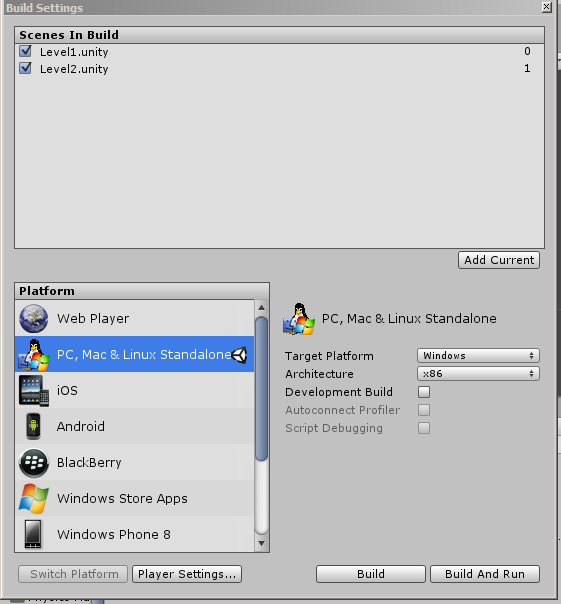The height and width of the screenshot is (604, 561).
Task: Click the Build And Run button
Action: 485,574
